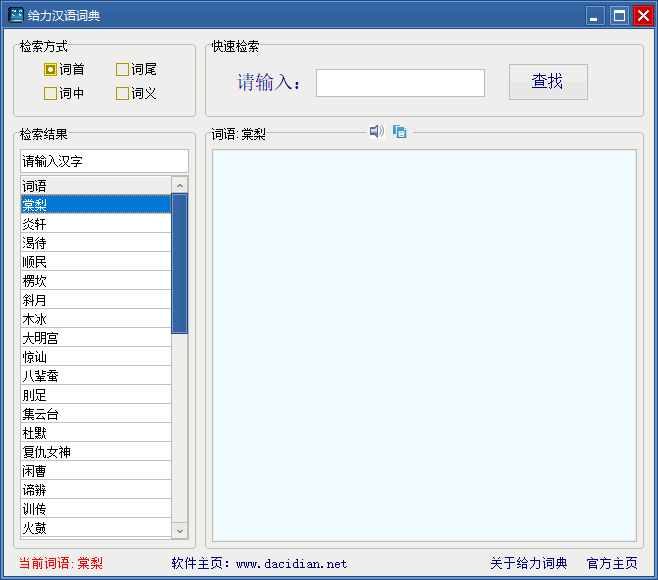
Task: Select the word 木冰 in results
Action: (x=96, y=319)
